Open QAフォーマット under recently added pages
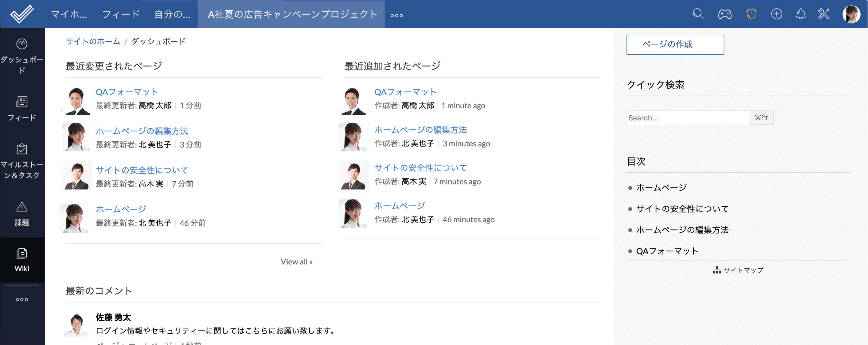The height and width of the screenshot is (345, 868). coord(405,92)
